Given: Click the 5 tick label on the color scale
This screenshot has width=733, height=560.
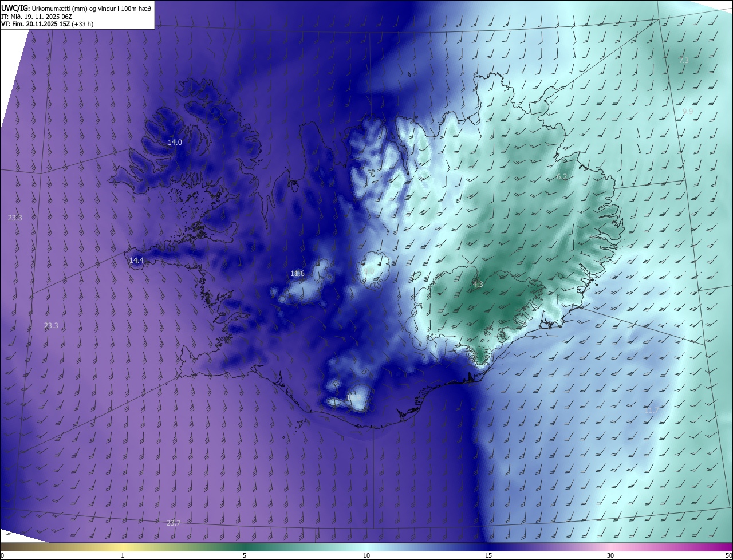Looking at the screenshot, I should 245,555.
